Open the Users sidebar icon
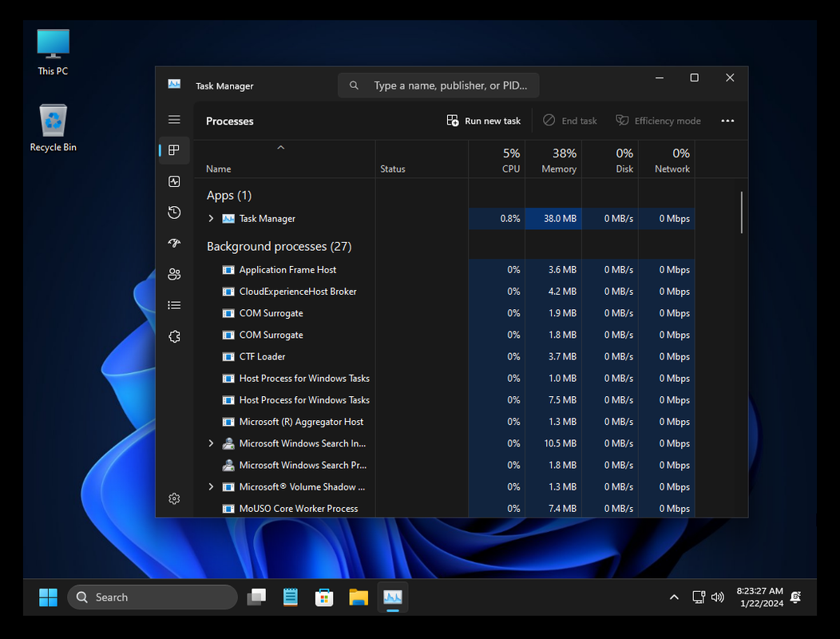The width and height of the screenshot is (840, 639). click(174, 275)
